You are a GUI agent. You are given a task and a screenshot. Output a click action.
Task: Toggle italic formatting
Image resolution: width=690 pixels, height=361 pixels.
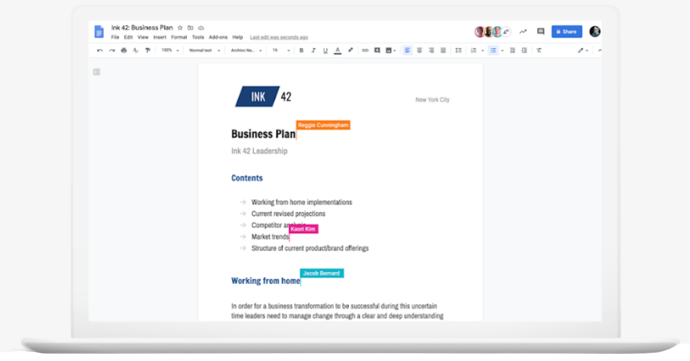point(313,51)
